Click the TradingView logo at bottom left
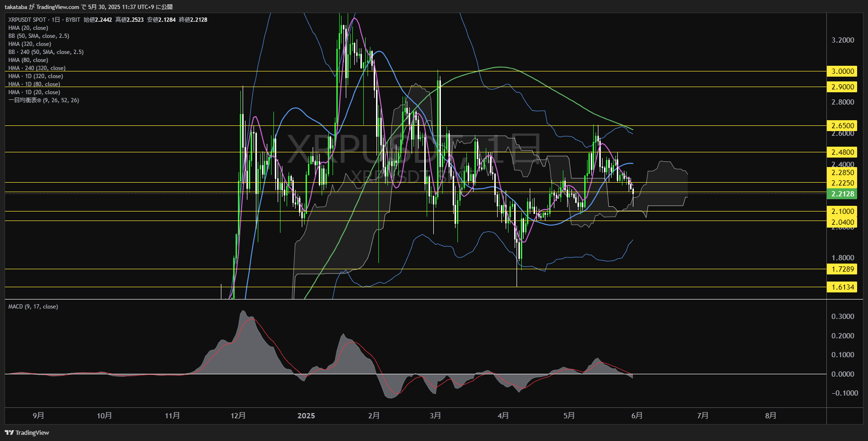The height and width of the screenshot is (441, 868). (x=27, y=432)
